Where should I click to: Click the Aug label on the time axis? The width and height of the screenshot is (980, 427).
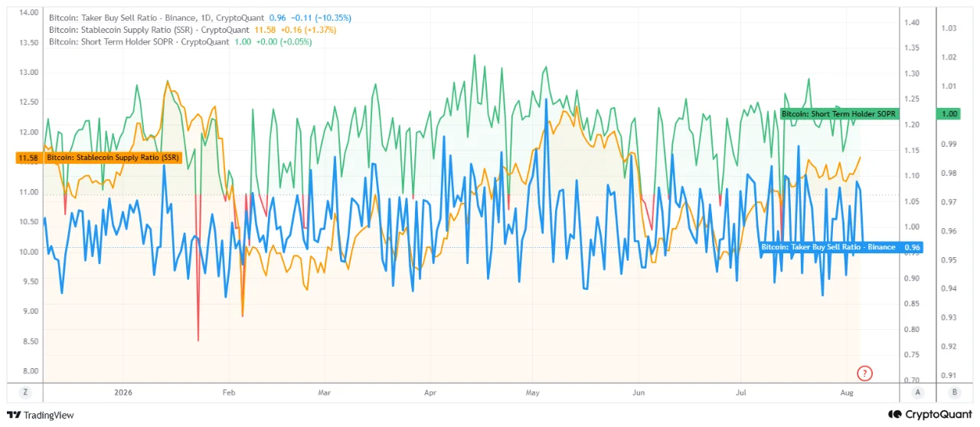[x=848, y=393]
